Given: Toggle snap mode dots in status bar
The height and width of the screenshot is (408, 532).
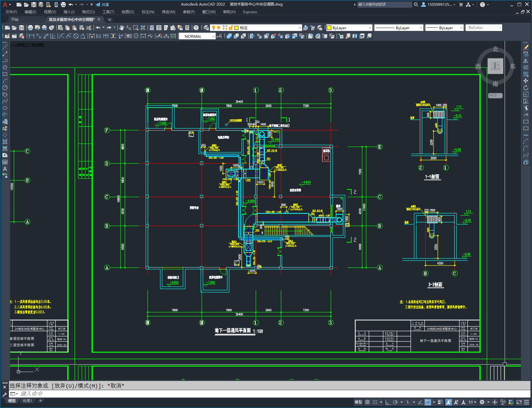Looking at the screenshot, I should click(x=375, y=402).
